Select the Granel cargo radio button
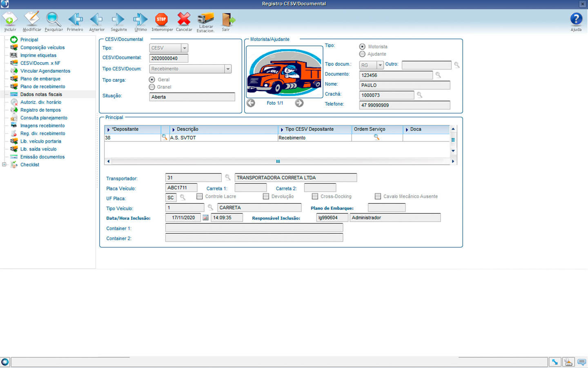The width and height of the screenshot is (588, 368). pos(152,87)
